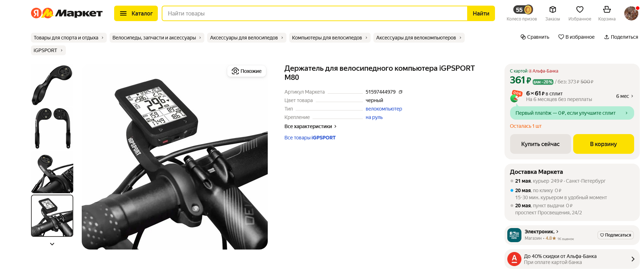
Task: Open Электроник. store name link
Action: (x=541, y=232)
